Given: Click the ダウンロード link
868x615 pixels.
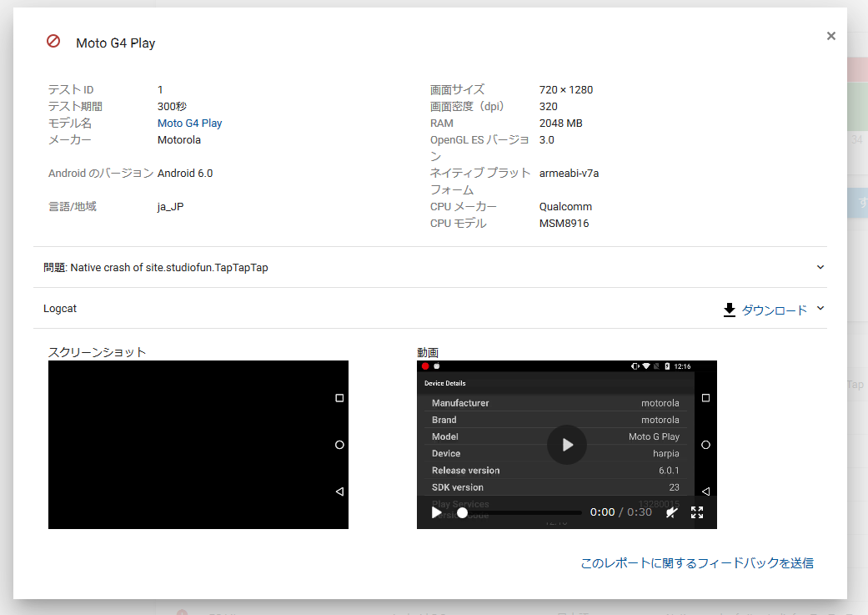Looking at the screenshot, I should [x=774, y=310].
